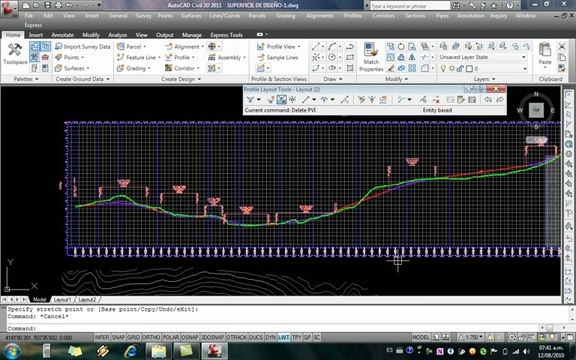Click the Plot print icon in quick access toolbar
The image size is (576, 360).
pyautogui.click(x=58, y=5)
